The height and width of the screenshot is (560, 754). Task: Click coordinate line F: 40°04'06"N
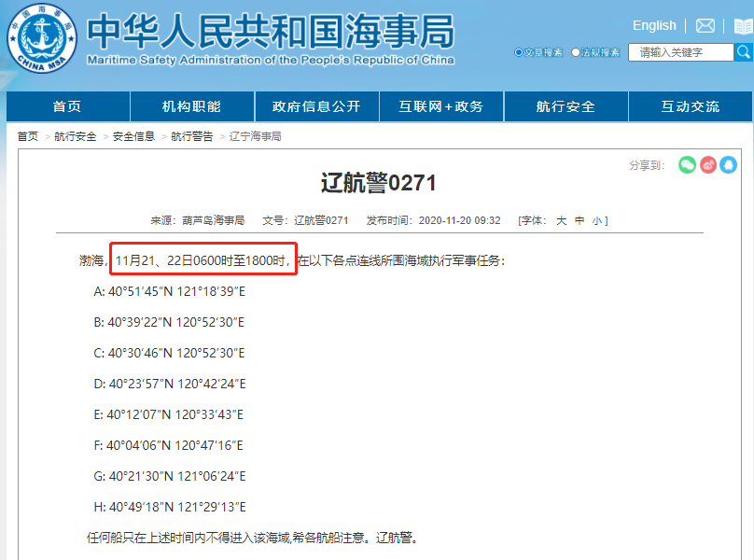coord(168,445)
